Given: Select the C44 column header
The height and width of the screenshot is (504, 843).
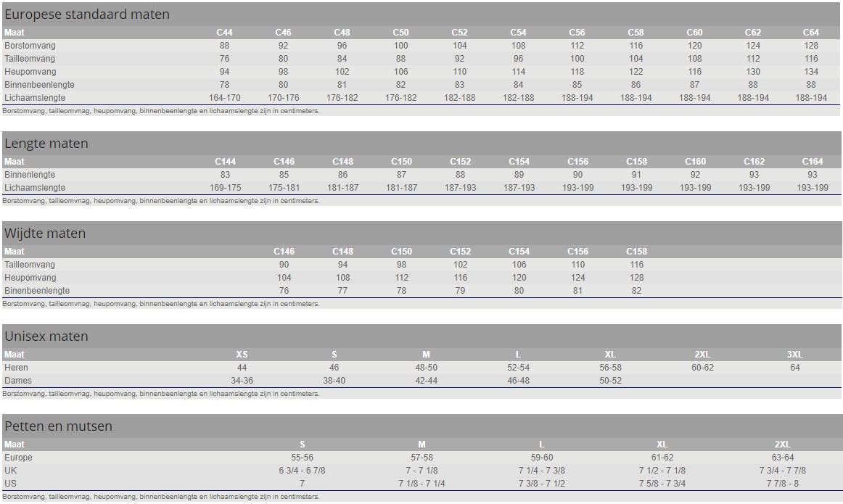Looking at the screenshot, I should tap(224, 33).
